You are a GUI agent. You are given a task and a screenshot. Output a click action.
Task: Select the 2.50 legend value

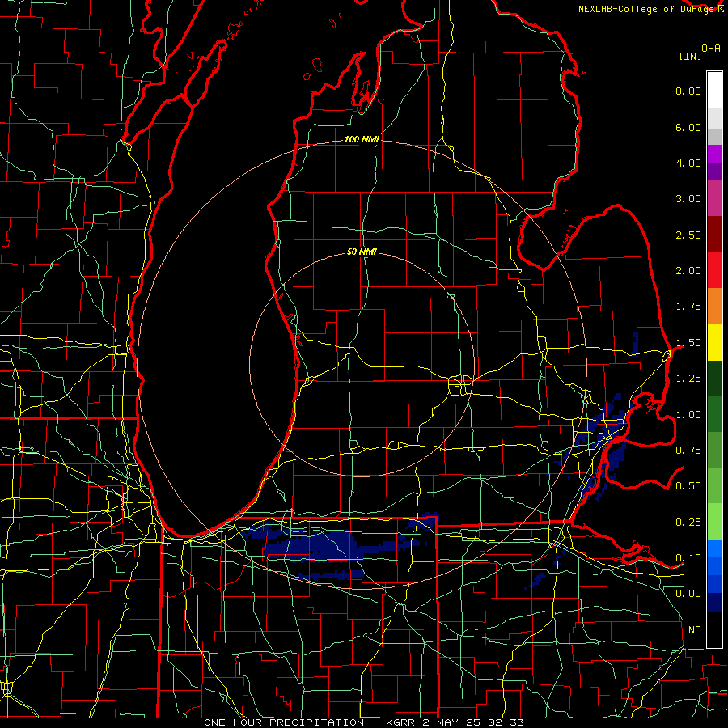[x=688, y=235]
